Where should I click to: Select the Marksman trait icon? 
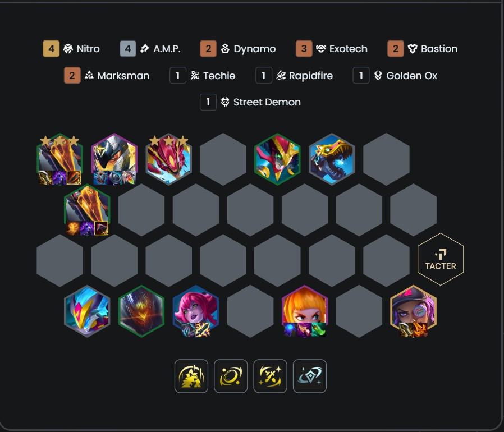tap(89, 76)
